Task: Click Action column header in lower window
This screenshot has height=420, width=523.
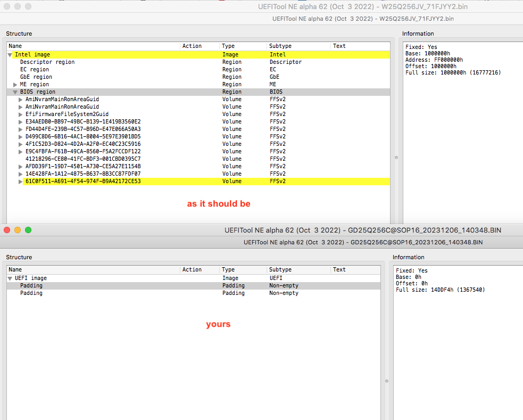Action: pos(200,269)
